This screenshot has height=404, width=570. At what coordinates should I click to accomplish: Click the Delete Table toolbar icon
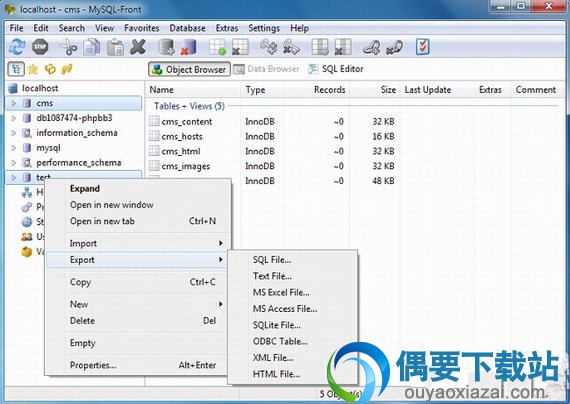tap(240, 47)
